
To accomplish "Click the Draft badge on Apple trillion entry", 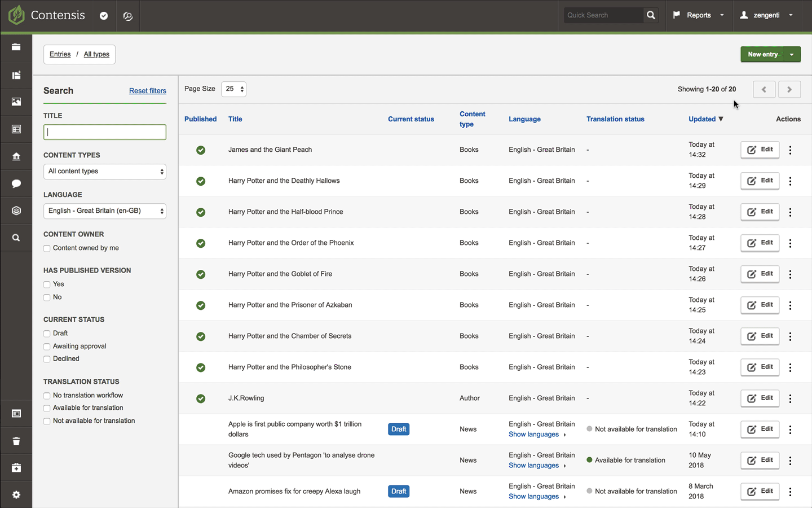I will point(399,430).
